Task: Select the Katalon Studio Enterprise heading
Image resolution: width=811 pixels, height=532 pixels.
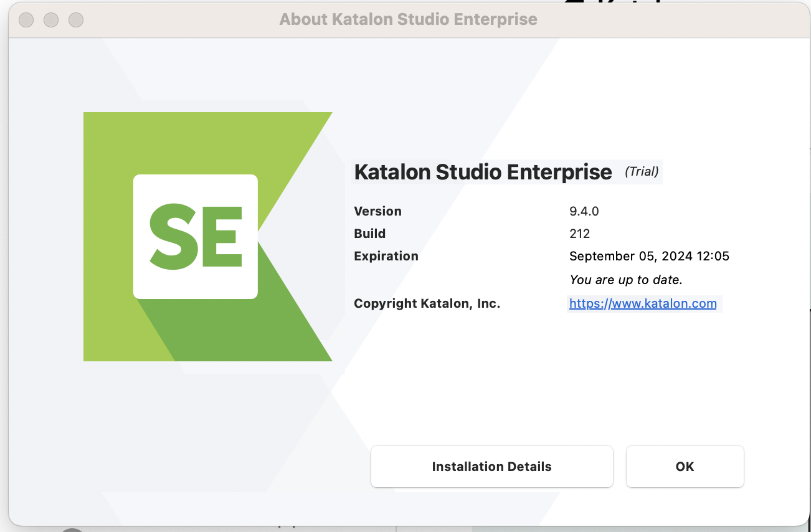Action: point(482,172)
